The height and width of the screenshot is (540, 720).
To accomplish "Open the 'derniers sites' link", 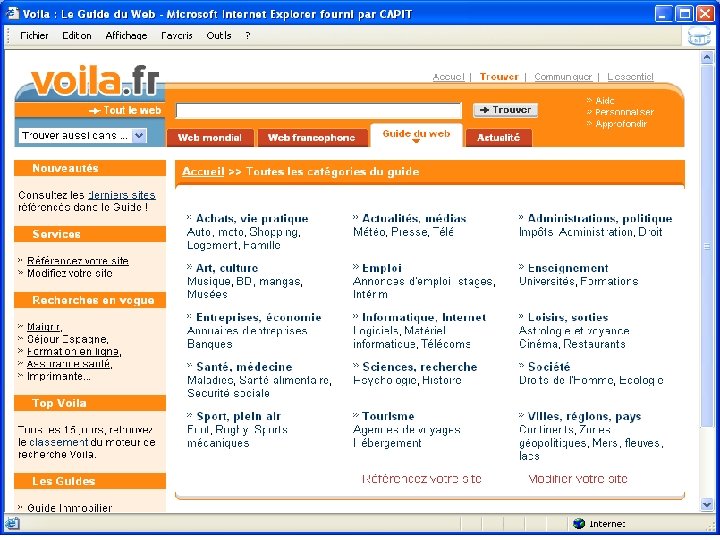I will coord(122,195).
